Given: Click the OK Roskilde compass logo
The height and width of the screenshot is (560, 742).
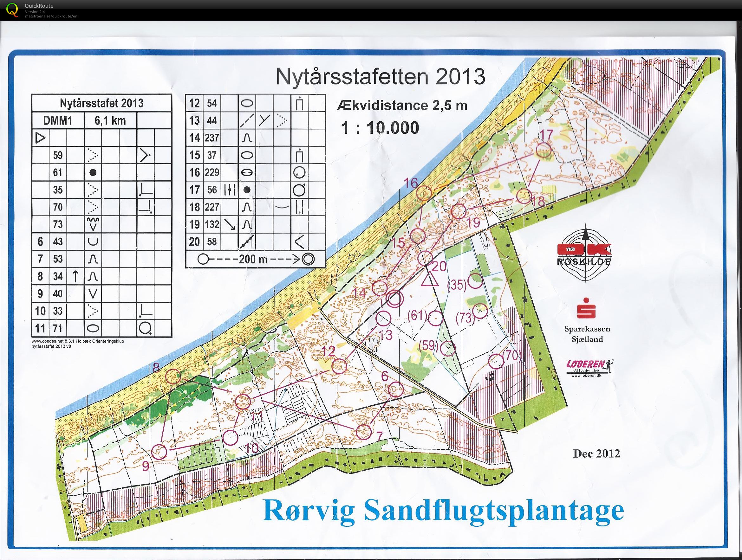Looking at the screenshot, I should [x=585, y=253].
